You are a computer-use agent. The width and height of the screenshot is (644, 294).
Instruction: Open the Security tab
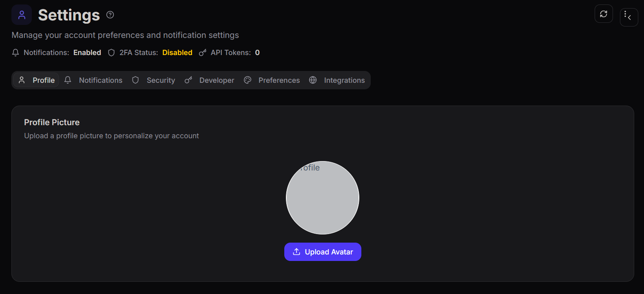pyautogui.click(x=161, y=80)
